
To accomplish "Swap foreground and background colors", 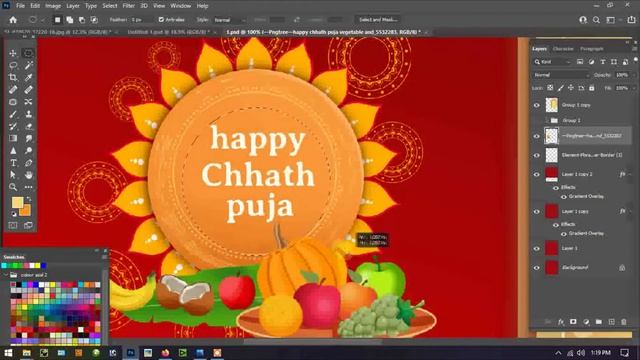I will click(29, 199).
